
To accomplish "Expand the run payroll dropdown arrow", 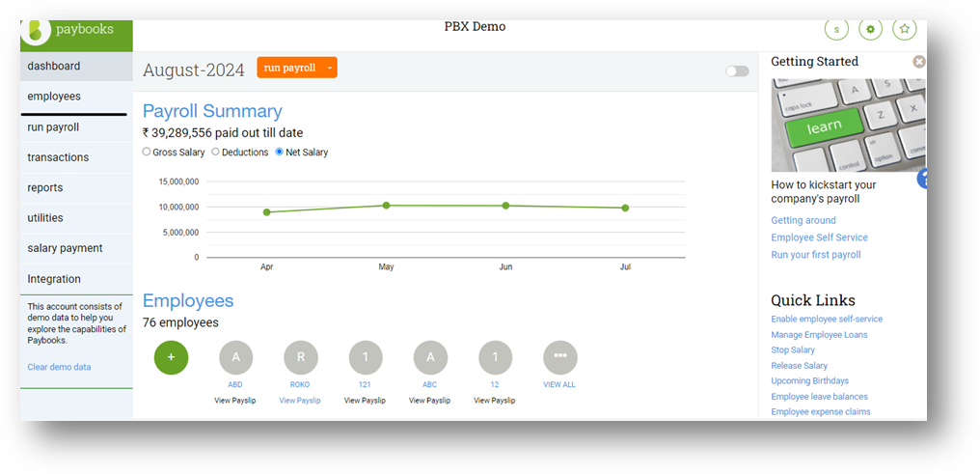I will tap(329, 69).
